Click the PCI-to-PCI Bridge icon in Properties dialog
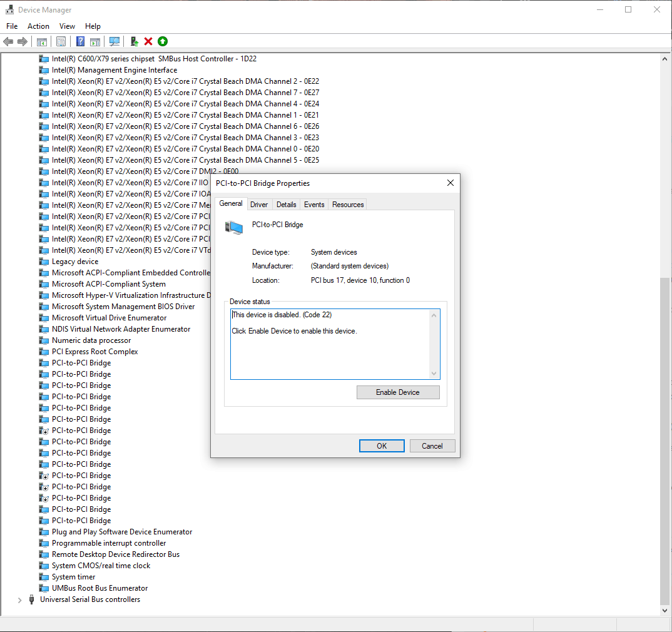This screenshot has height=632, width=672. [234, 227]
